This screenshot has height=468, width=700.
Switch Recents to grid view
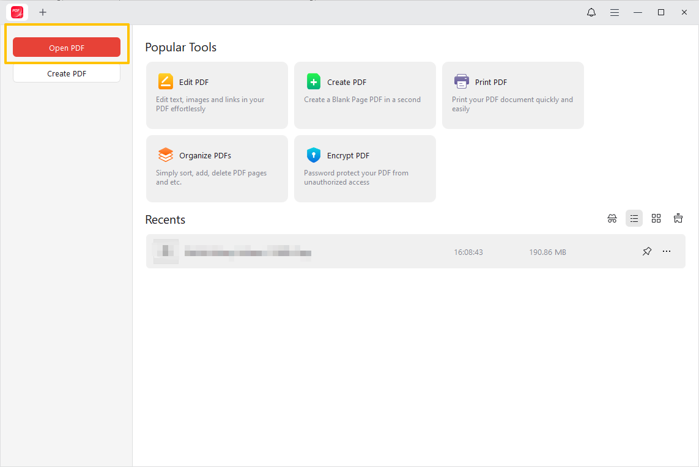[x=656, y=218]
